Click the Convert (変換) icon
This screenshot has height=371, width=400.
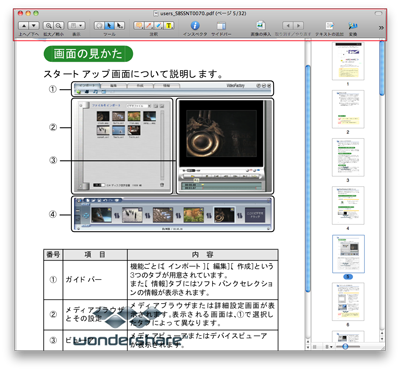[x=353, y=26]
